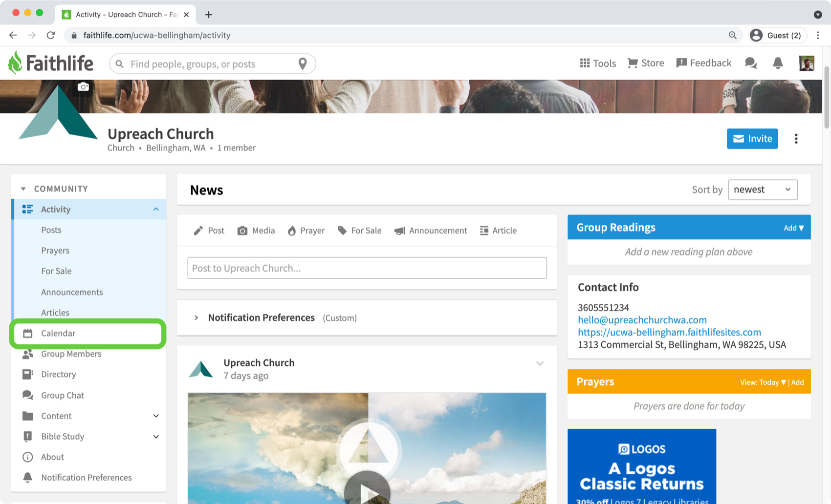This screenshot has height=504, width=831.
Task: Collapse the Community section triangle
Action: coord(23,189)
